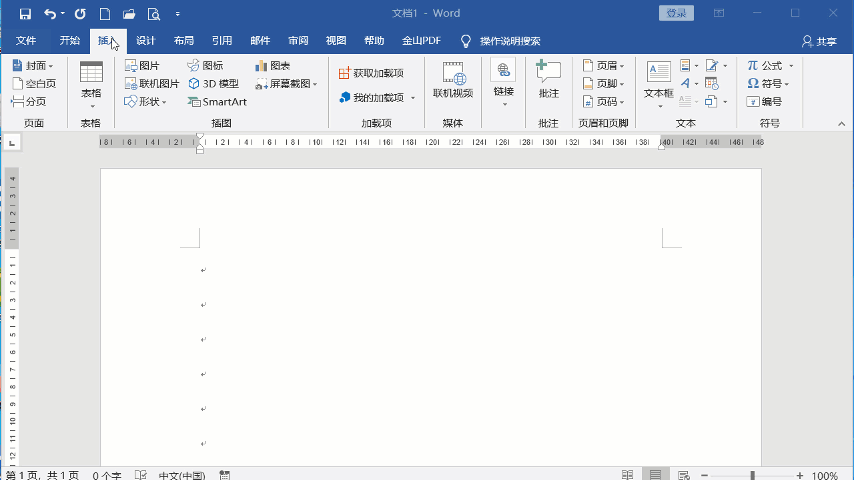Open the Table (表格) insert menu

click(91, 86)
